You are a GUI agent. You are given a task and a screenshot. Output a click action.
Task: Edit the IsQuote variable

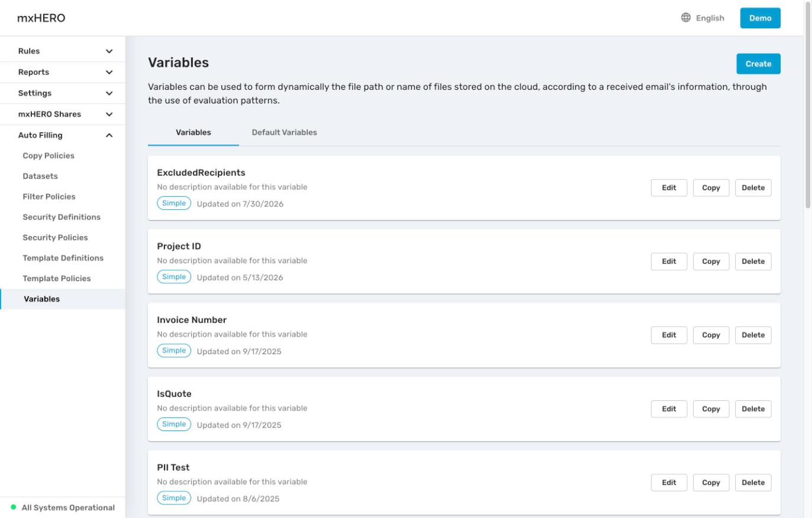[x=669, y=409]
